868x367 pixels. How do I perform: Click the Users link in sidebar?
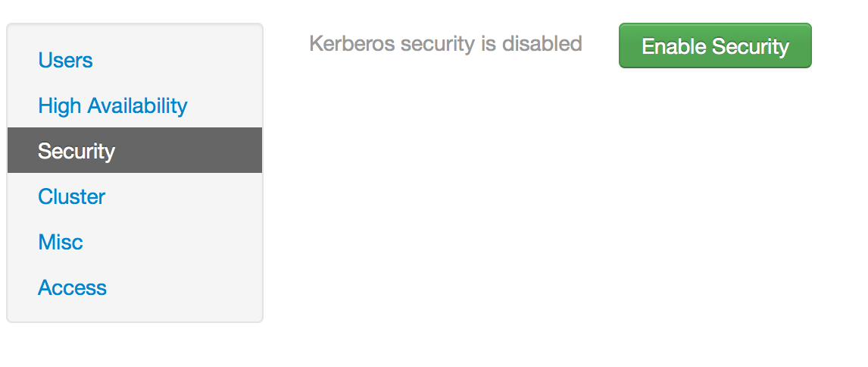(65, 60)
